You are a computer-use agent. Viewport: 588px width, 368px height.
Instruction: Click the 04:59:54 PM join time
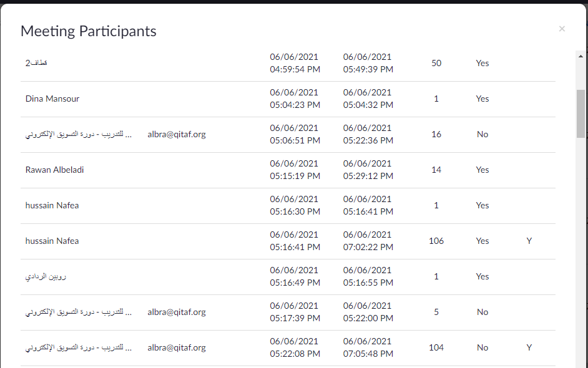click(295, 69)
